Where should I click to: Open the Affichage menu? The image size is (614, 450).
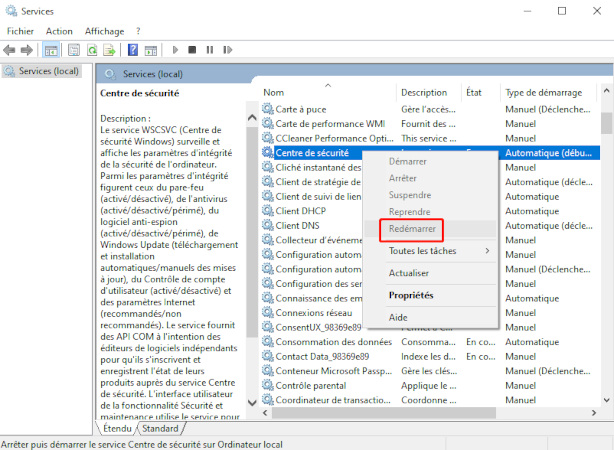(x=105, y=31)
